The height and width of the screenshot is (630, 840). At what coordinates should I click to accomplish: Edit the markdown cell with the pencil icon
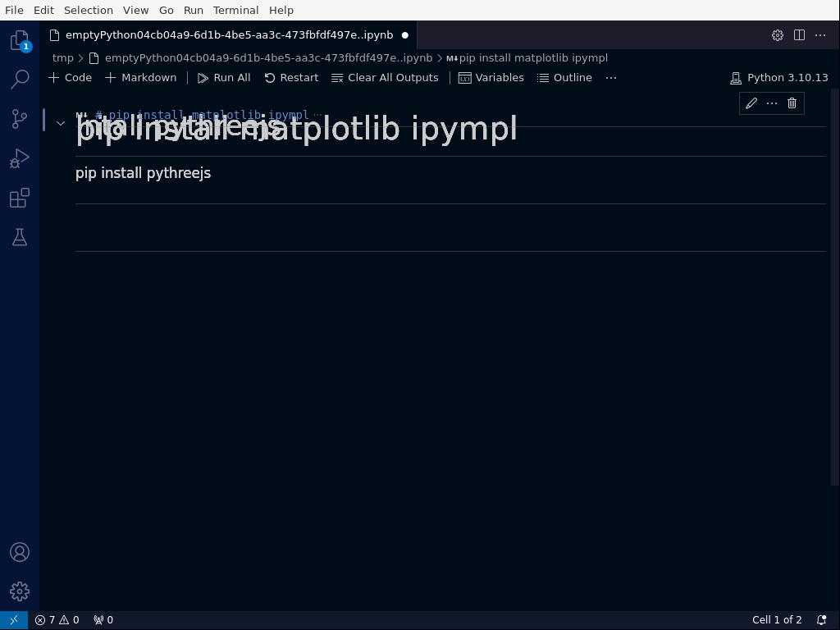tap(751, 103)
